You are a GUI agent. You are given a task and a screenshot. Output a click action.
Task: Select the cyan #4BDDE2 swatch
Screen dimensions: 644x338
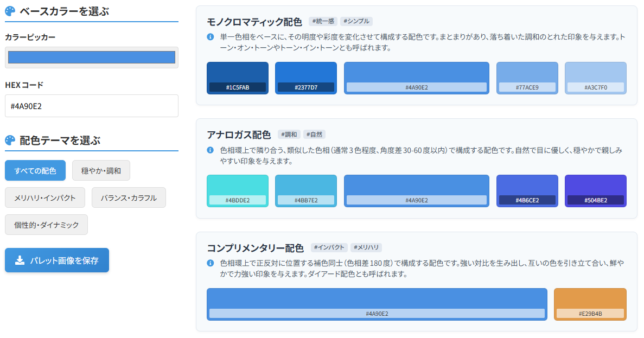click(238, 190)
